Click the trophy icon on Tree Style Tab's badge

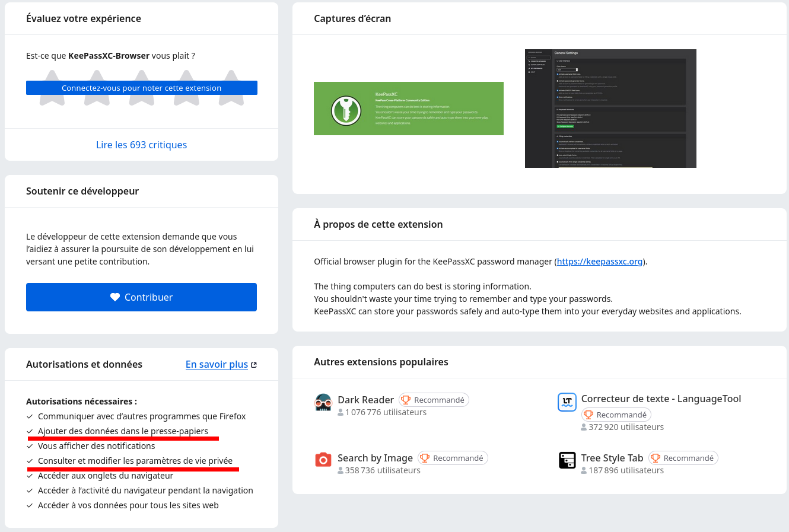click(x=656, y=458)
